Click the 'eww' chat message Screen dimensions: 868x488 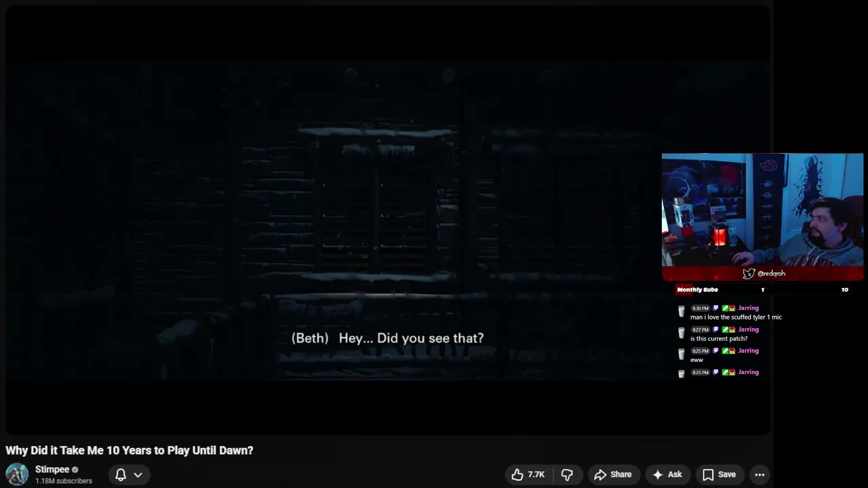pos(696,360)
